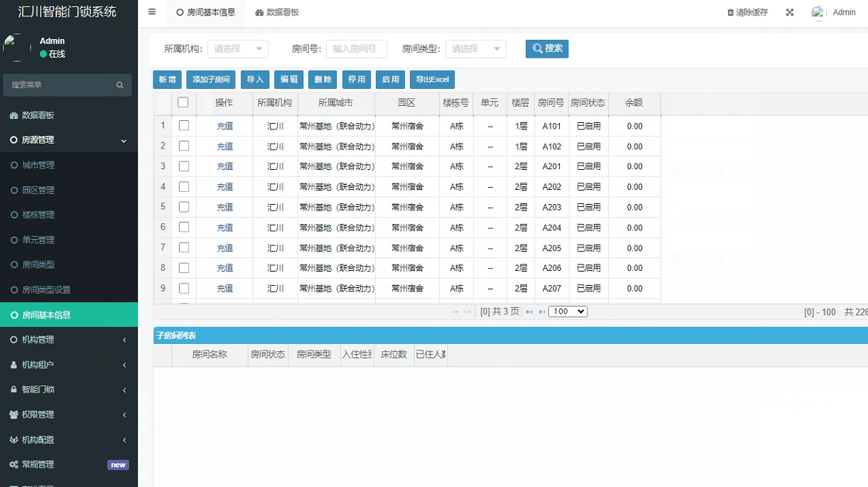
Task: Select the checkbox for room A205 row
Action: coord(184,248)
